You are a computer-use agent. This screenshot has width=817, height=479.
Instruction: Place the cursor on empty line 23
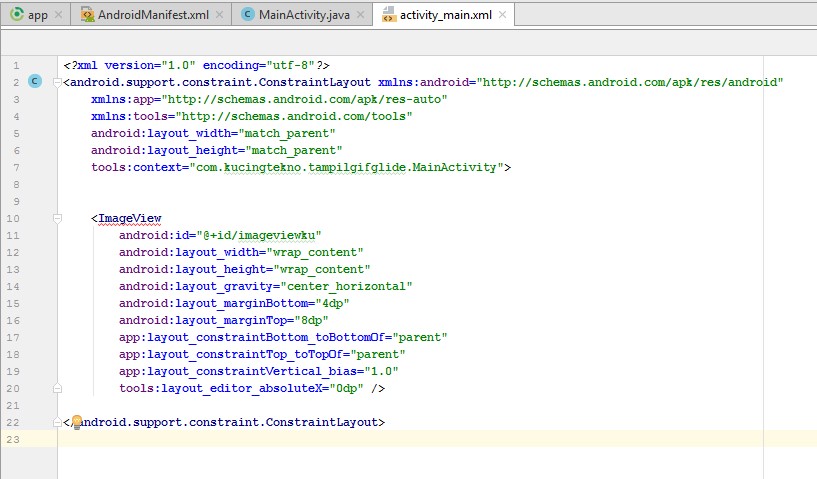(x=437, y=439)
